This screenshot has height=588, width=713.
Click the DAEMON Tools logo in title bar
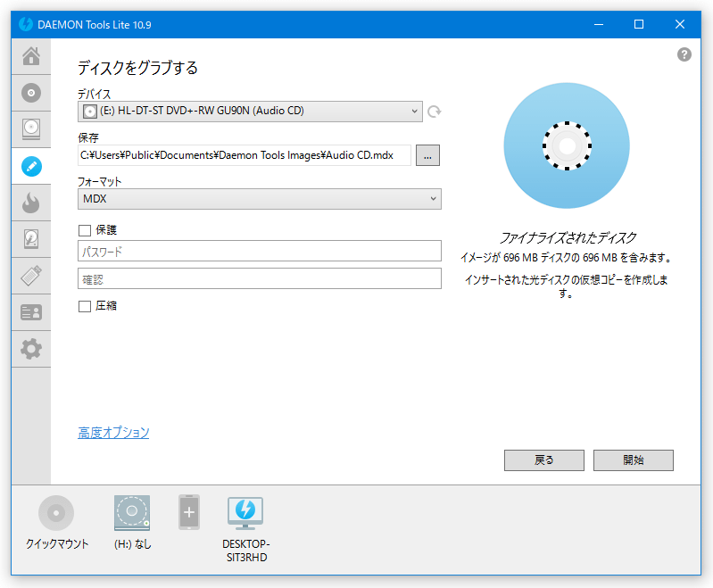pos(26,24)
